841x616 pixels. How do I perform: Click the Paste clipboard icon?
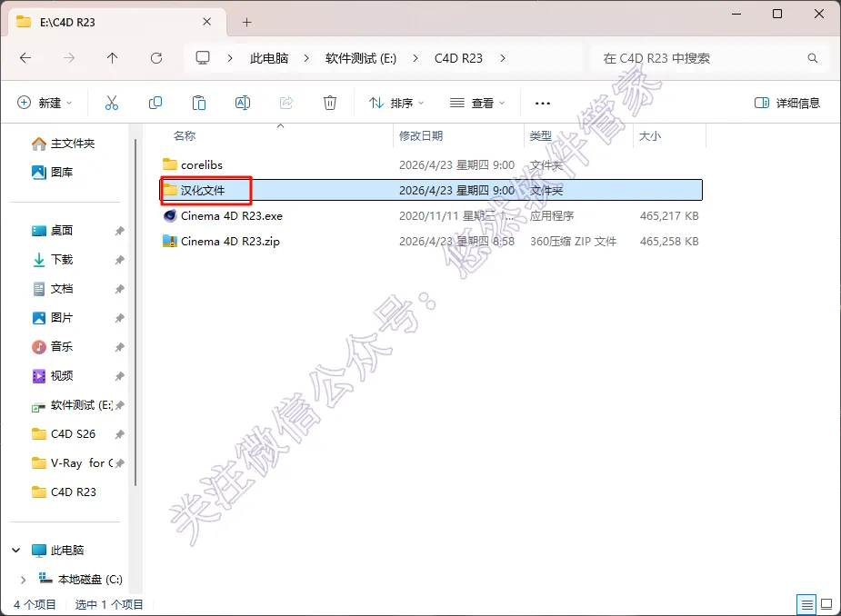[199, 103]
